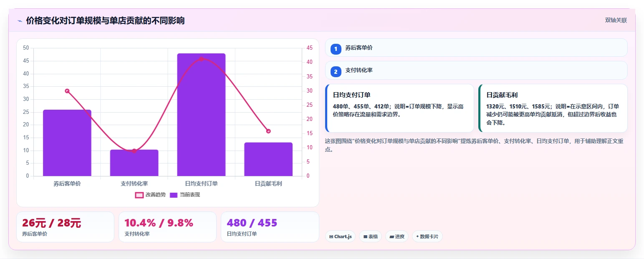644x259 pixels.
Task: Open the 券后客单价 list item row
Action: pos(476,48)
